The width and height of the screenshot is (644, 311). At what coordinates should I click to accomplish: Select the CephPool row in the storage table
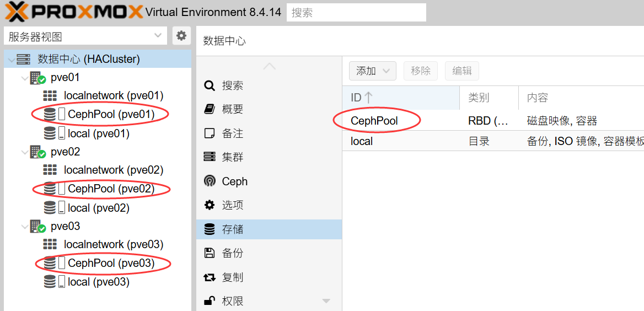(x=493, y=121)
